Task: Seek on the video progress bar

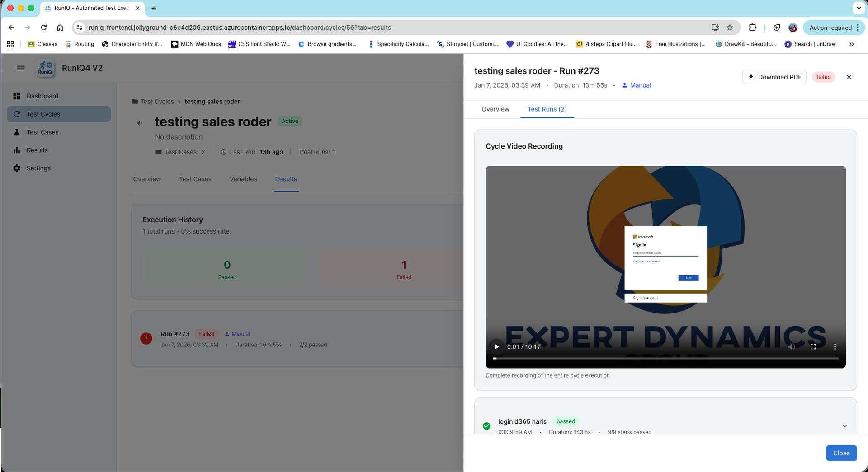Action: (x=665, y=358)
